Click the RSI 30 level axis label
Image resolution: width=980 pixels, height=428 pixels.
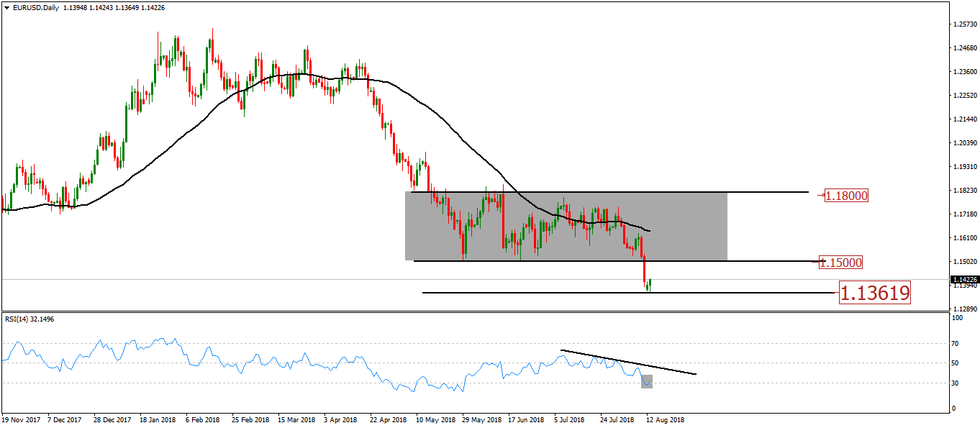click(x=956, y=383)
